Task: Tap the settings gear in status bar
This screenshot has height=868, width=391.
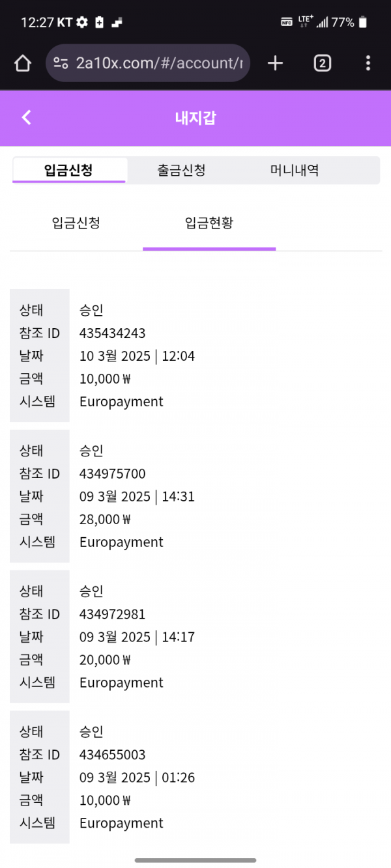Action: (81, 22)
